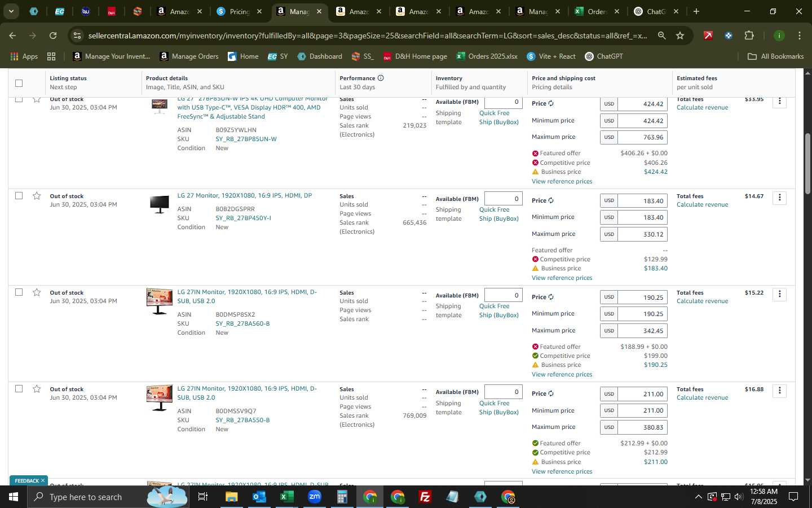Viewport: 812px width, 508px height.
Task: Open Zoom from the taskbar
Action: [314, 497]
